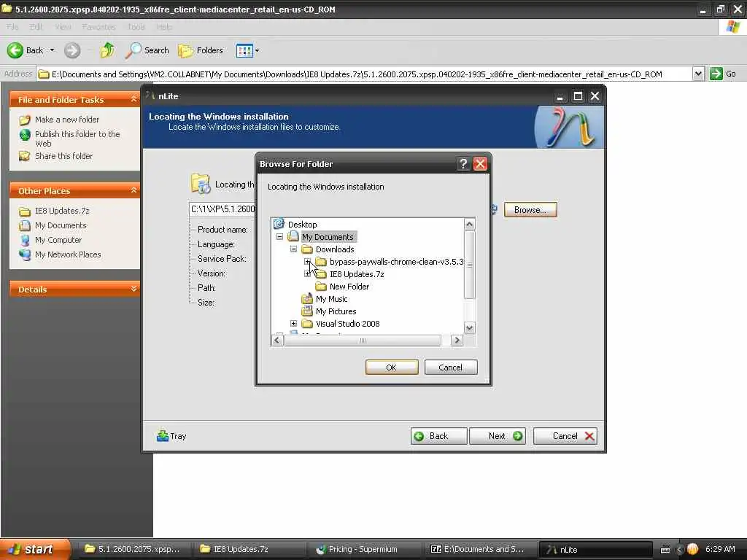747x560 pixels.
Task: Collapse Other Places panel
Action: [134, 190]
